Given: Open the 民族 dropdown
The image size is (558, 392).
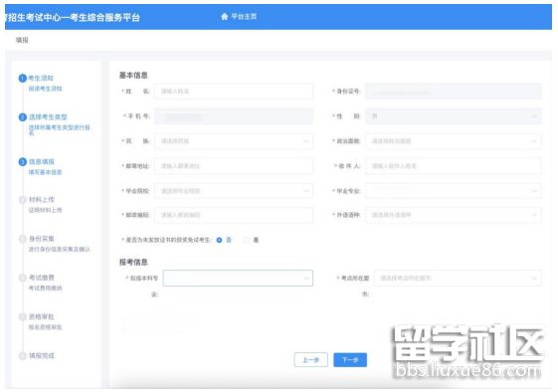Looking at the screenshot, I should pos(234,141).
